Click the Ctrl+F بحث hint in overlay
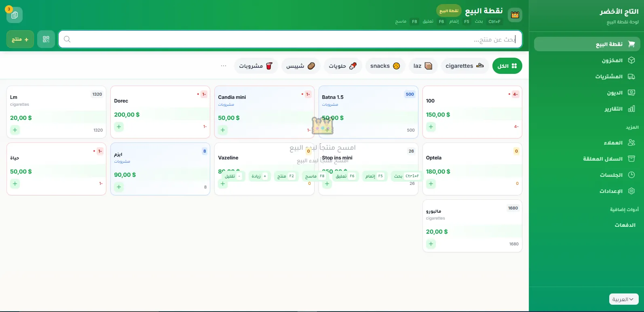 pos(407,176)
